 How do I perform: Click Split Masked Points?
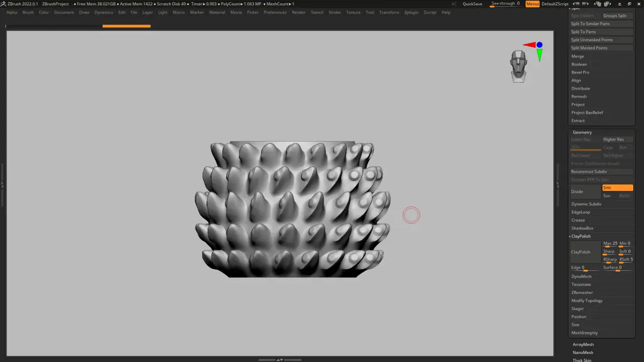point(602,48)
